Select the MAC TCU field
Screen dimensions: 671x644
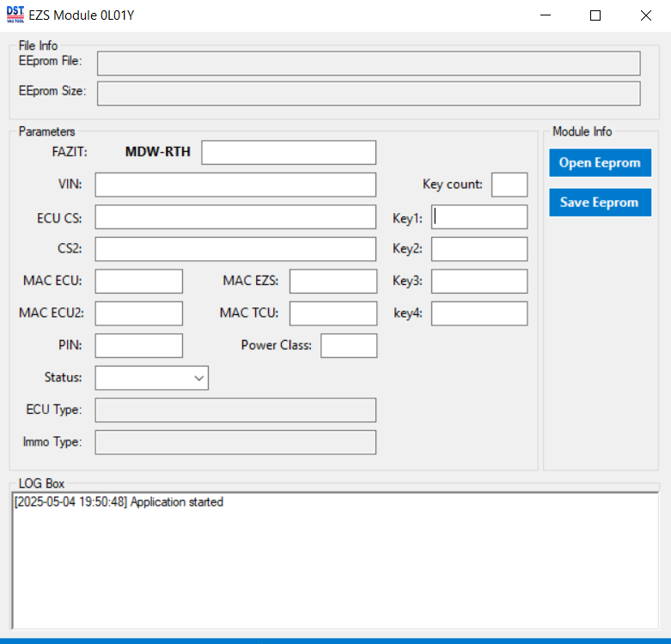tap(333, 313)
